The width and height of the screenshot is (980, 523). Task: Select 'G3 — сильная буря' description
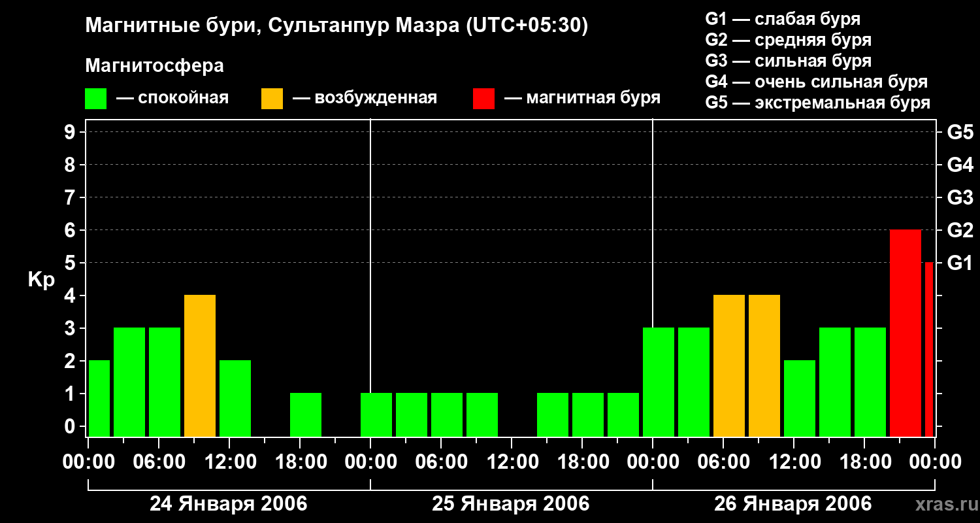789,61
